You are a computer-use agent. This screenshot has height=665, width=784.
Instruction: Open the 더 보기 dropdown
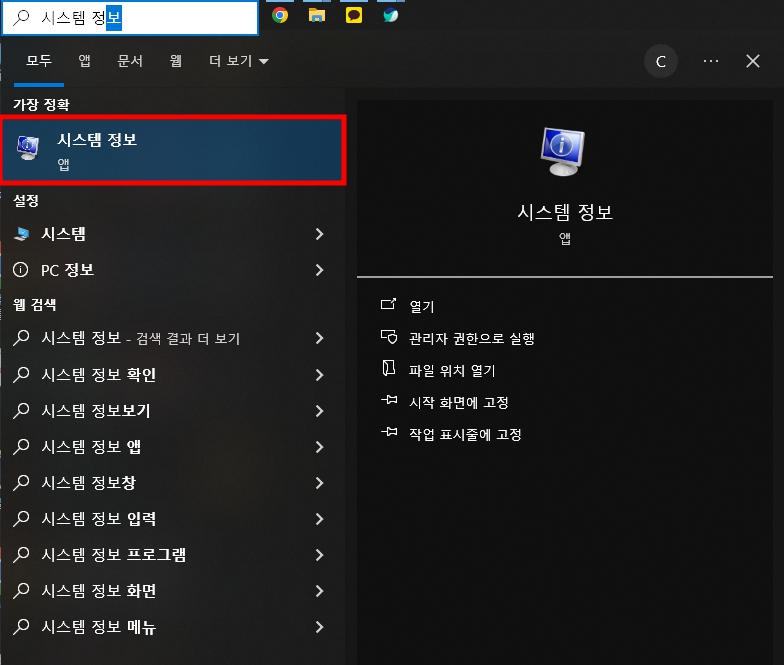click(238, 61)
